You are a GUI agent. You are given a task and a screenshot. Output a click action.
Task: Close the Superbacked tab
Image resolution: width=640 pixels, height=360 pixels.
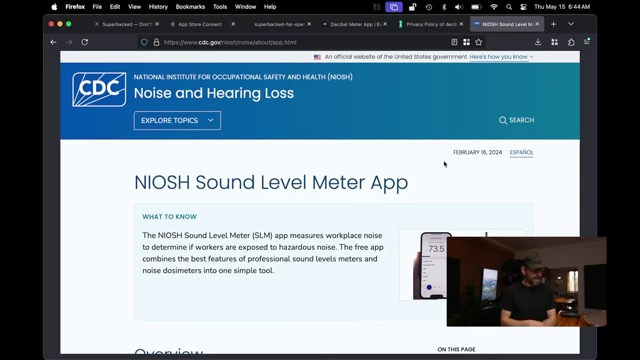(x=157, y=24)
